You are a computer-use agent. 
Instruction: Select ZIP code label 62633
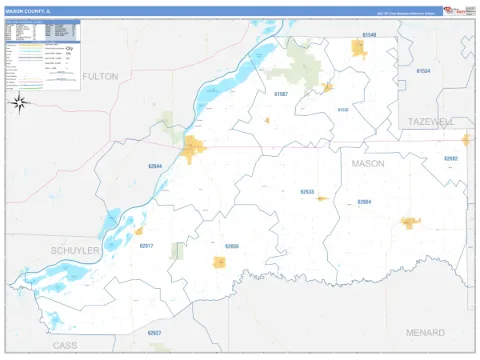(x=307, y=192)
